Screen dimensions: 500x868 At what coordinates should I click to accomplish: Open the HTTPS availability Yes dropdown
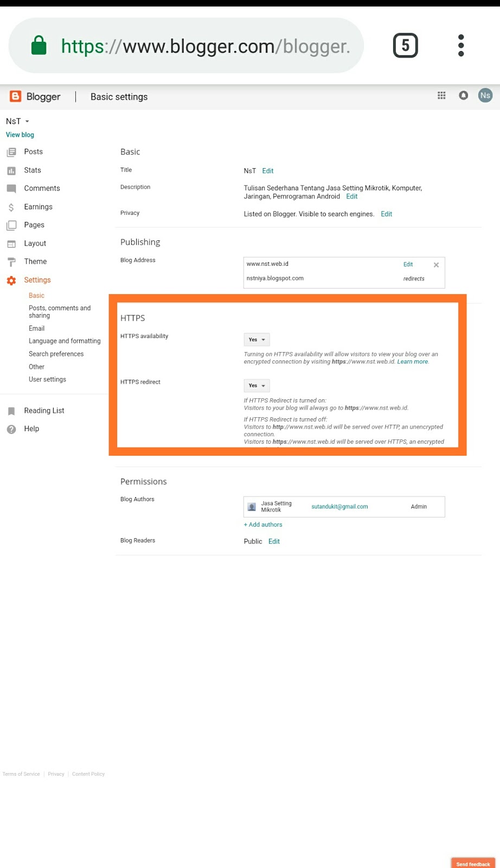[x=257, y=340]
